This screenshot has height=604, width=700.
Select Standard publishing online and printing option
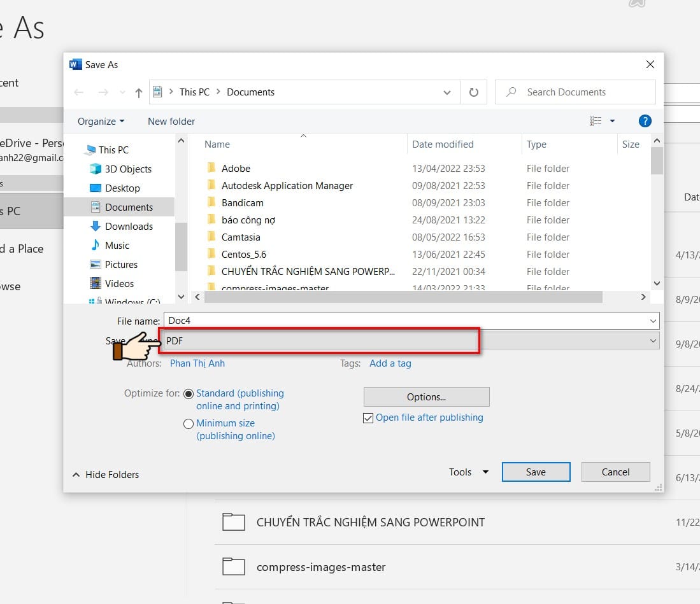click(189, 394)
